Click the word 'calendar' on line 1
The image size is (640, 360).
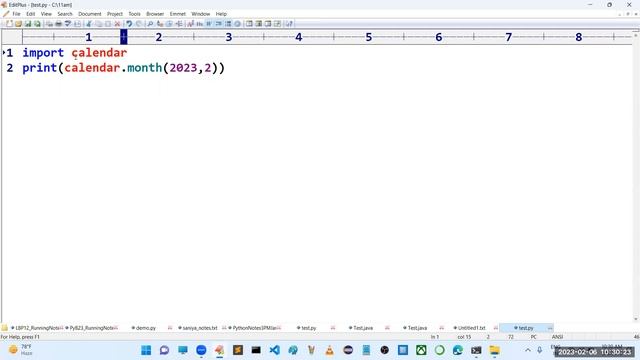pos(99,53)
